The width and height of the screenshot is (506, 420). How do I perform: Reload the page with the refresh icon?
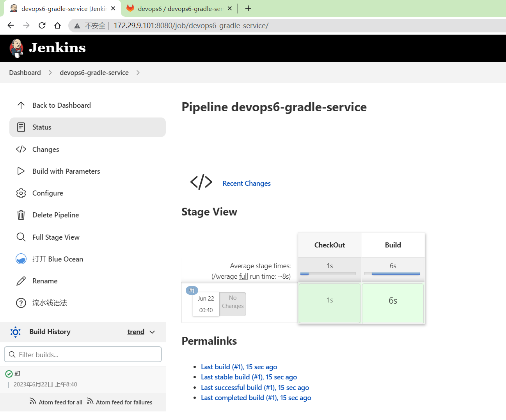(42, 25)
